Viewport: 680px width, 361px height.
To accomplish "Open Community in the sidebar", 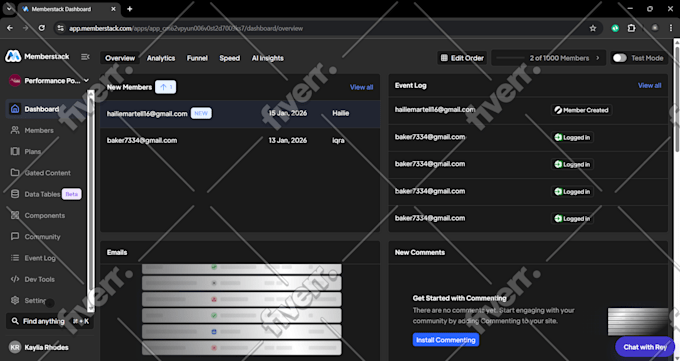I will [x=42, y=236].
